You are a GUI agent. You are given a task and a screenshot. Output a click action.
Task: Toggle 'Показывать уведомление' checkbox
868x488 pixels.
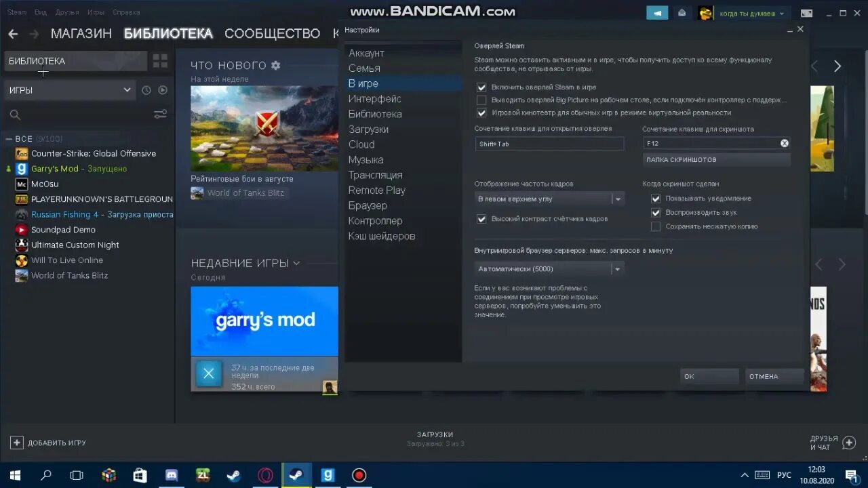(656, 199)
